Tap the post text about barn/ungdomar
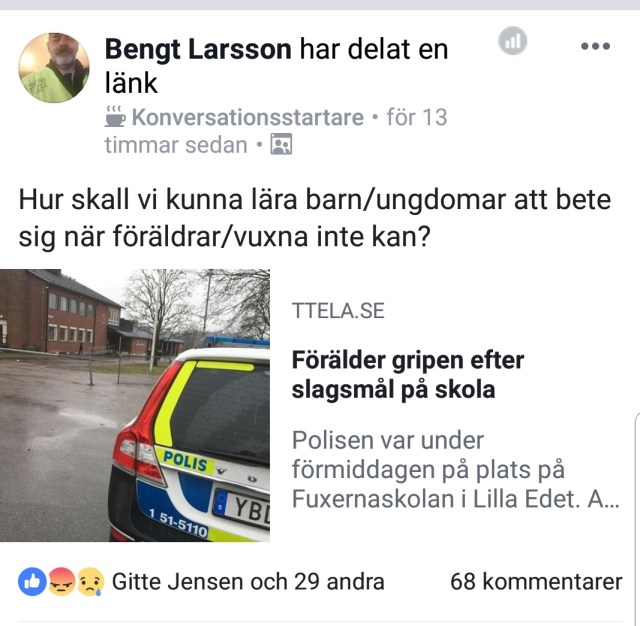Image resolution: width=640 pixels, height=626 pixels. tap(315, 218)
